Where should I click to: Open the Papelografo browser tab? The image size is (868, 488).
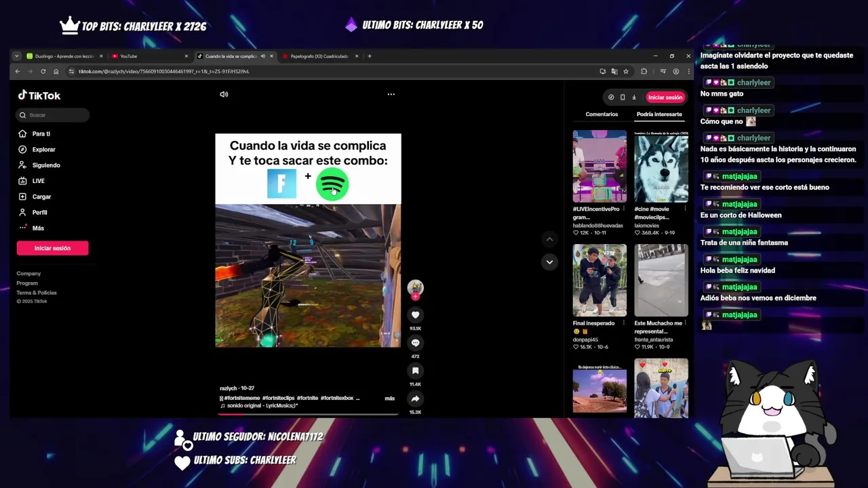319,56
